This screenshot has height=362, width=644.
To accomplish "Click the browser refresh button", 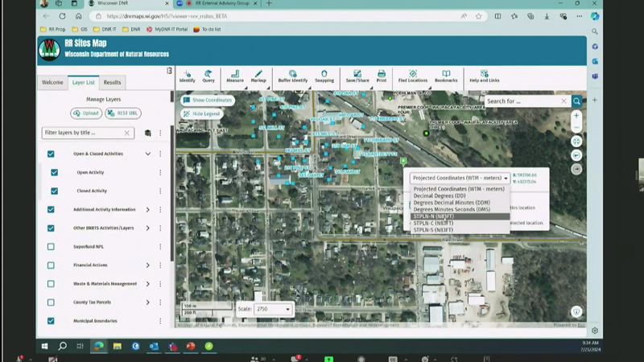I will click(63, 16).
